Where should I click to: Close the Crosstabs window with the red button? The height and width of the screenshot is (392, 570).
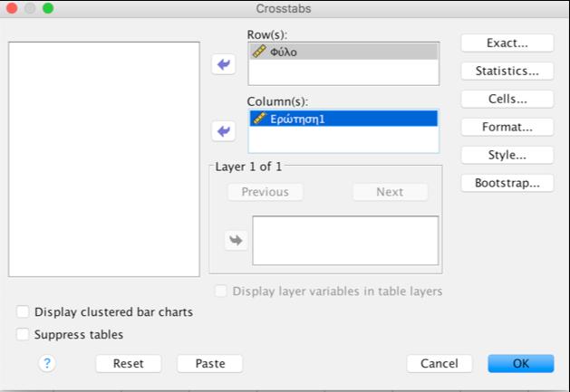(12, 8)
